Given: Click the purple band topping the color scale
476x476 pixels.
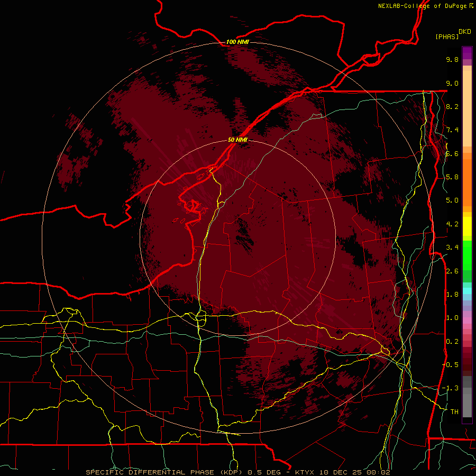Looking at the screenshot, I should pyautogui.click(x=467, y=53).
